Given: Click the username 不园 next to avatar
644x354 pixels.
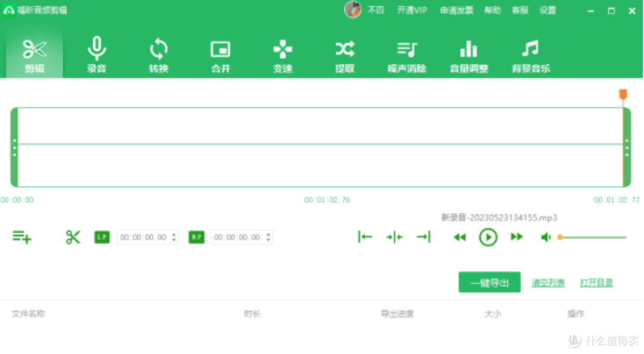Looking at the screenshot, I should coord(376,10).
